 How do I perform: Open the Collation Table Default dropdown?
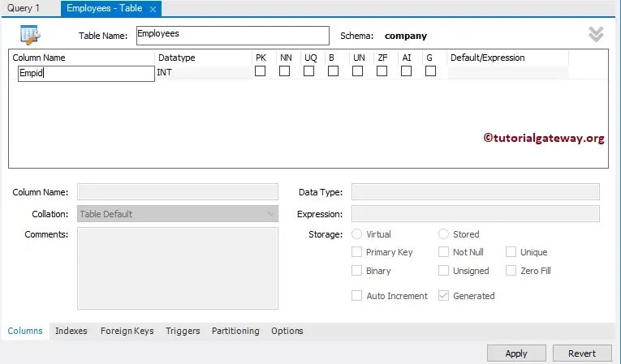(178, 214)
